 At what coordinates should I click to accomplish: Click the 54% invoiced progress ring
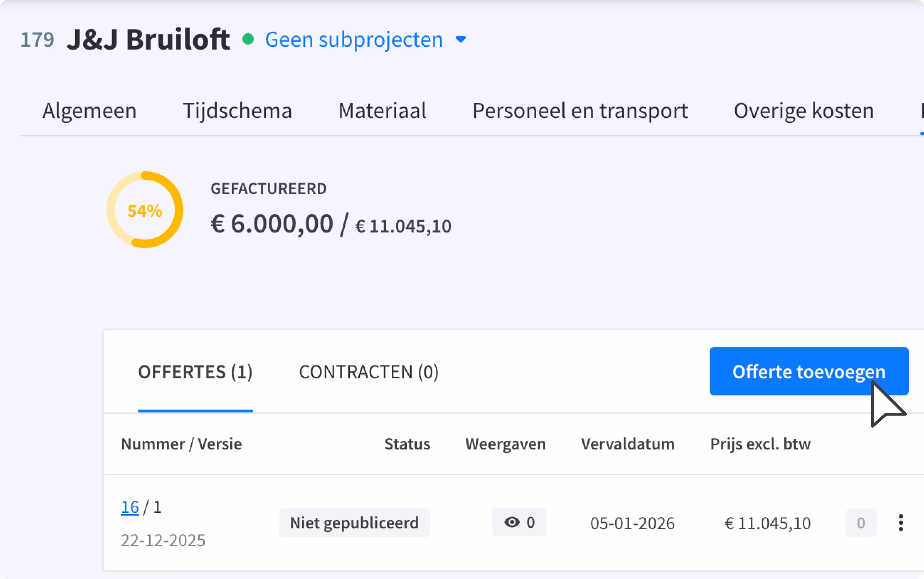[145, 210]
